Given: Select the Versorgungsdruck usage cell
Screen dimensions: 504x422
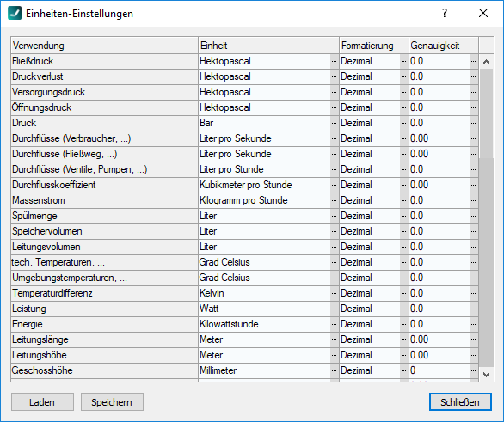Looking at the screenshot, I should point(104,92).
